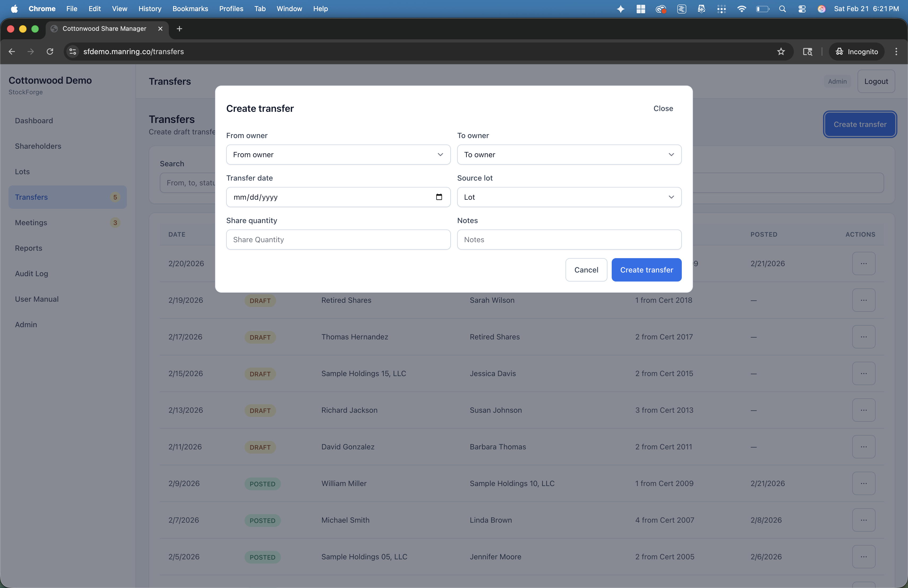Open the actions ellipsis on the Sarah Wilson row
This screenshot has width=908, height=588.
(864, 300)
